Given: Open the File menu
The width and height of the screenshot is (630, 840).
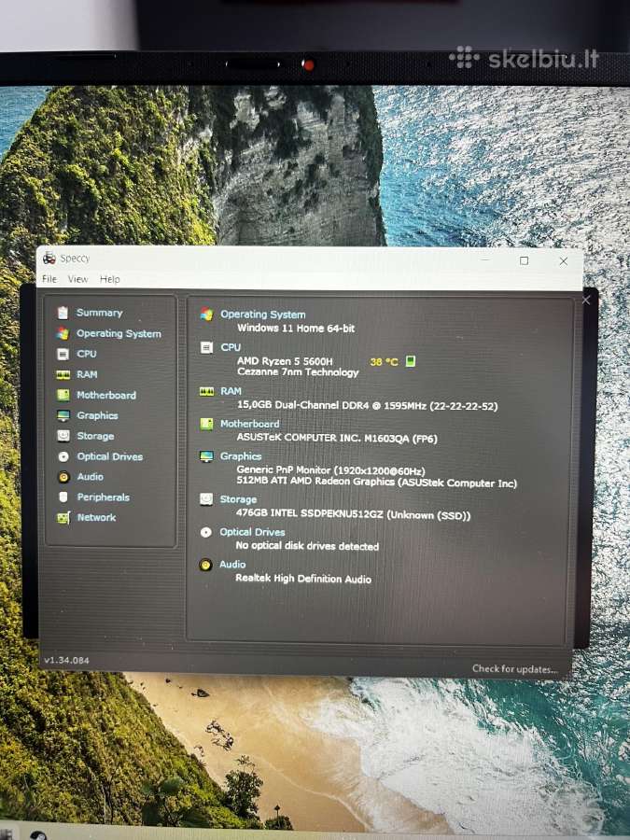Looking at the screenshot, I should [49, 279].
